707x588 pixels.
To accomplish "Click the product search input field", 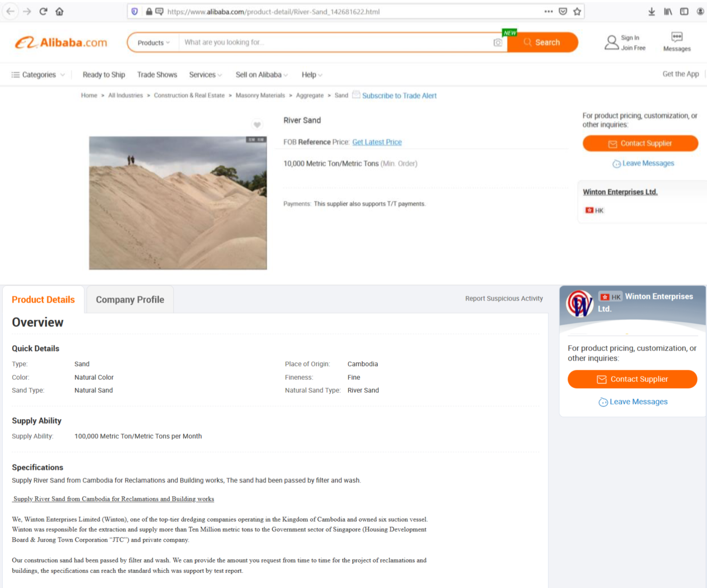I will [335, 42].
